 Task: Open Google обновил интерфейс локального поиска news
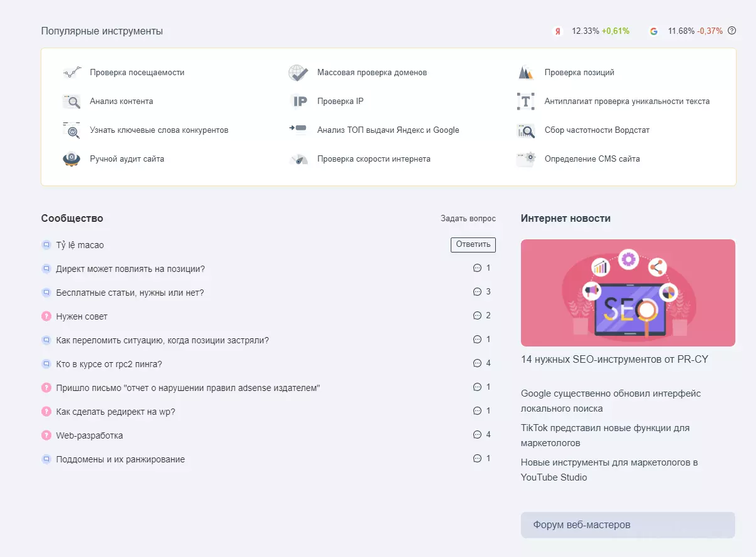coord(611,401)
